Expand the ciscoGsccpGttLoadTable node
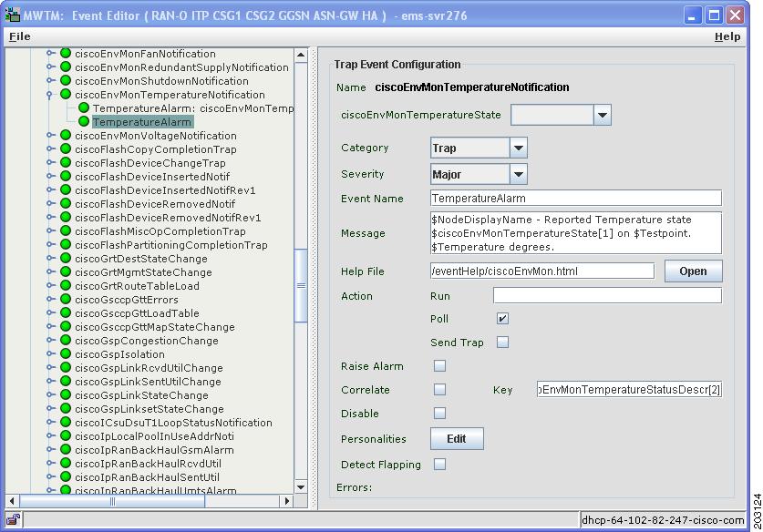Viewport: 763px width, 532px height. [50, 312]
